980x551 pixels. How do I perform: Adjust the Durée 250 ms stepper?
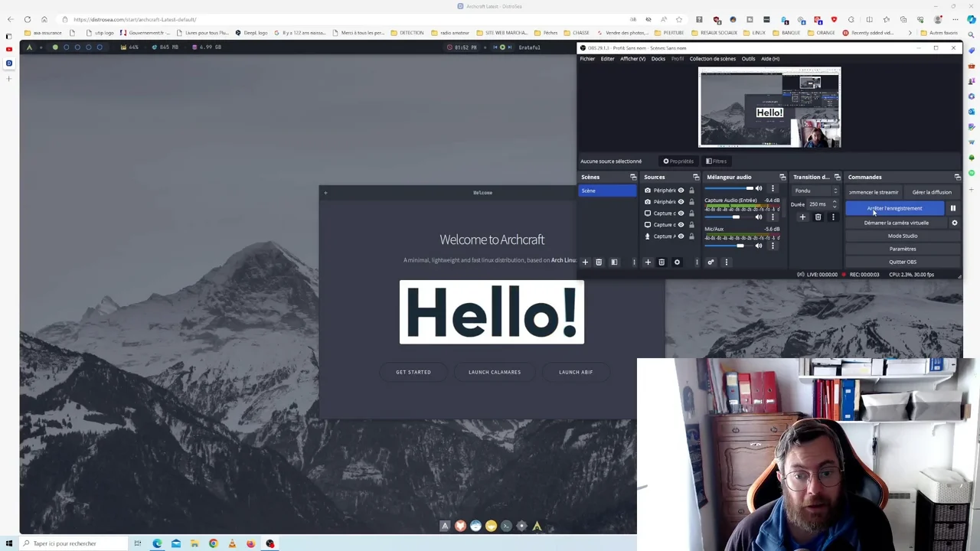click(835, 204)
